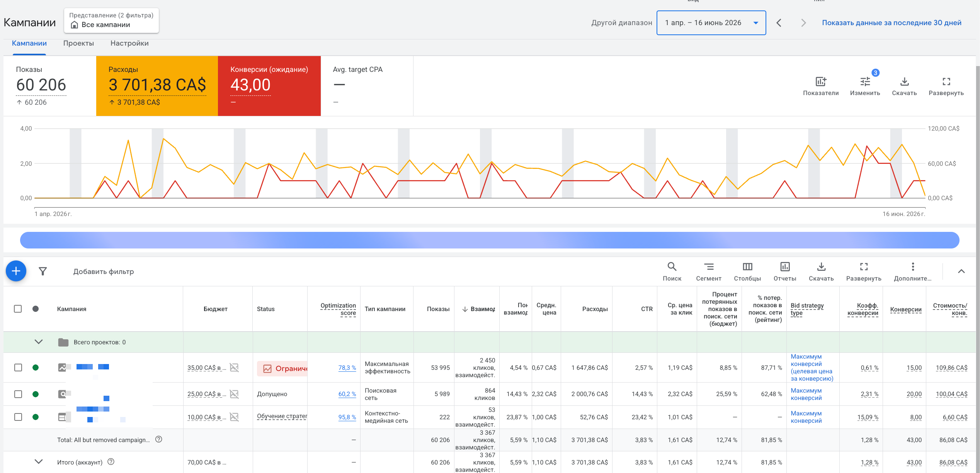Toggle green status dot of 5 989 impressions row

click(x=36, y=394)
